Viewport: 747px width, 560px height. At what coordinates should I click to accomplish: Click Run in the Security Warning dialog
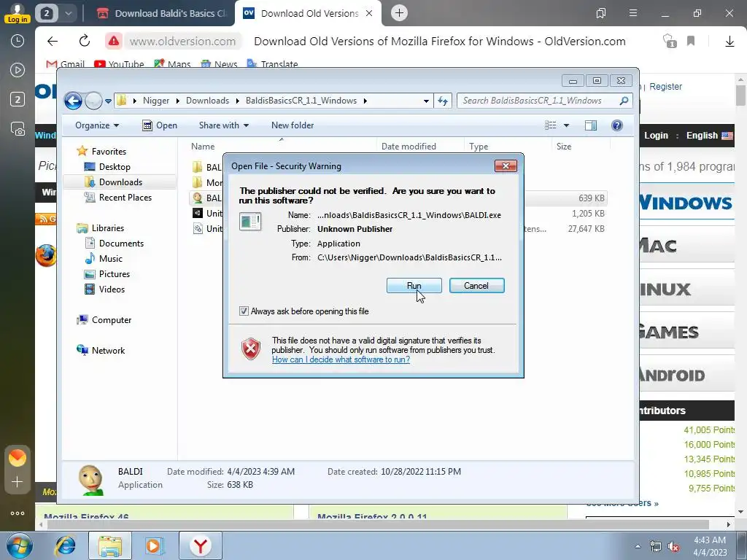pyautogui.click(x=414, y=286)
